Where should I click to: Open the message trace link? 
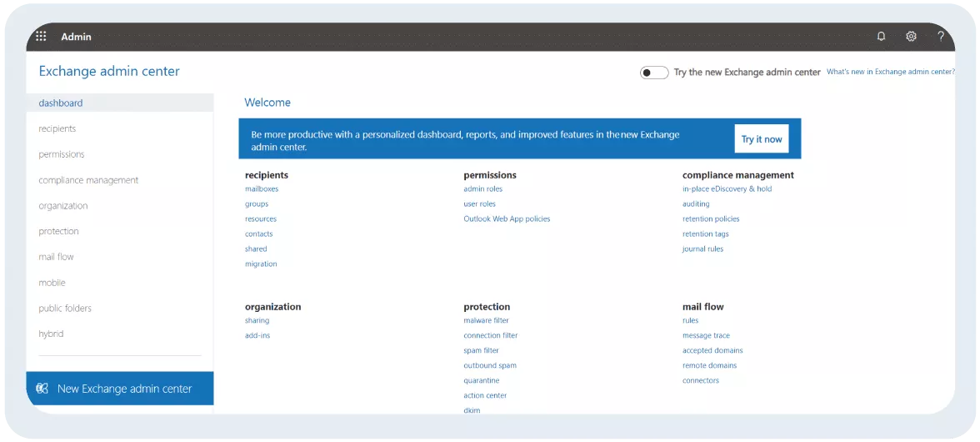point(707,336)
